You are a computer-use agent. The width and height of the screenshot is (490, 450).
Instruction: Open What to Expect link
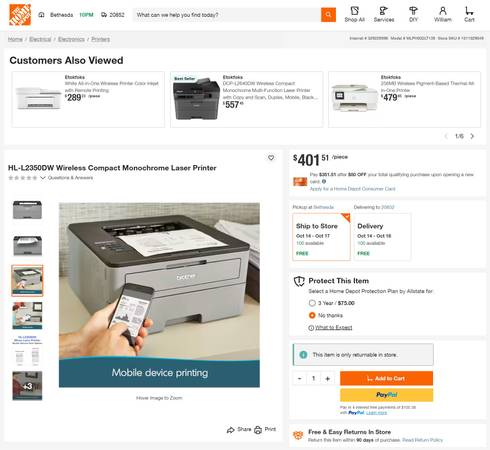(333, 328)
